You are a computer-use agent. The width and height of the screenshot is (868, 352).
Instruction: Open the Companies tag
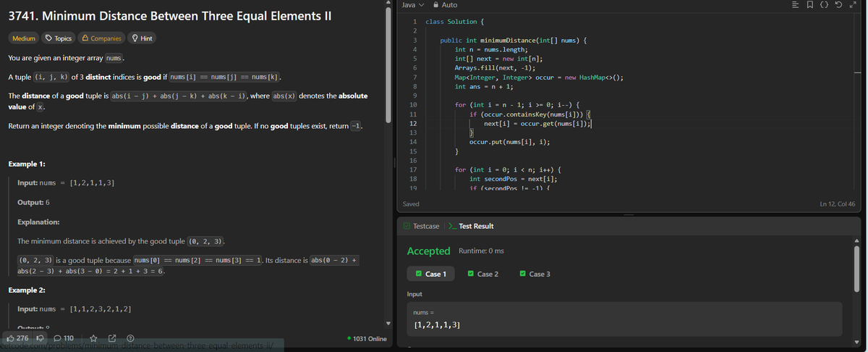click(102, 38)
